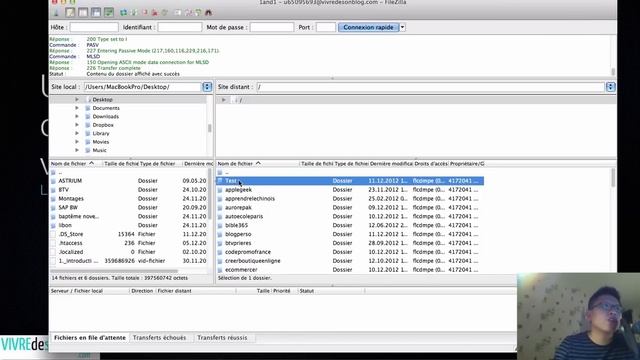
Task: Expand the Movies folder in local tree
Action: coord(77,142)
